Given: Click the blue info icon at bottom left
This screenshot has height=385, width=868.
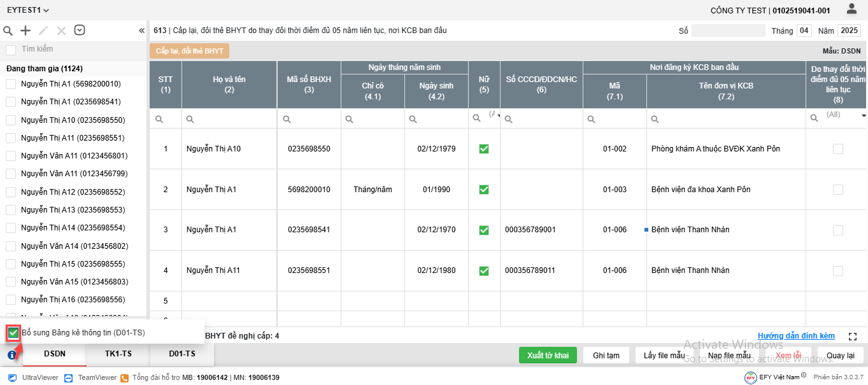Looking at the screenshot, I should [x=11, y=355].
